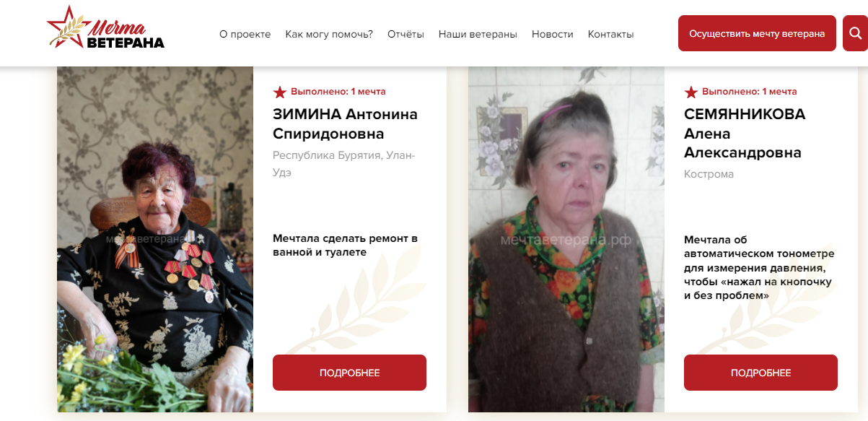Click Осуществить мечту ветерана button
Screen dimensions: 868x421
pos(757,33)
